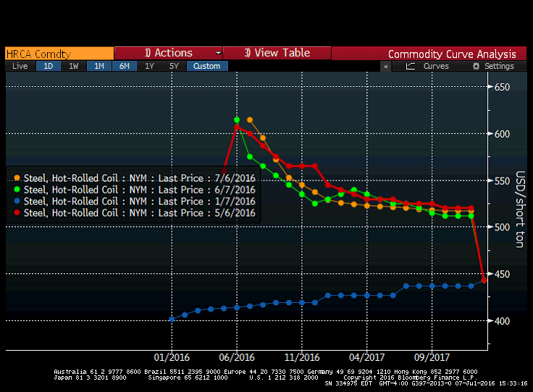Open the 1) Actions menu
The image size is (533, 392).
(x=168, y=53)
